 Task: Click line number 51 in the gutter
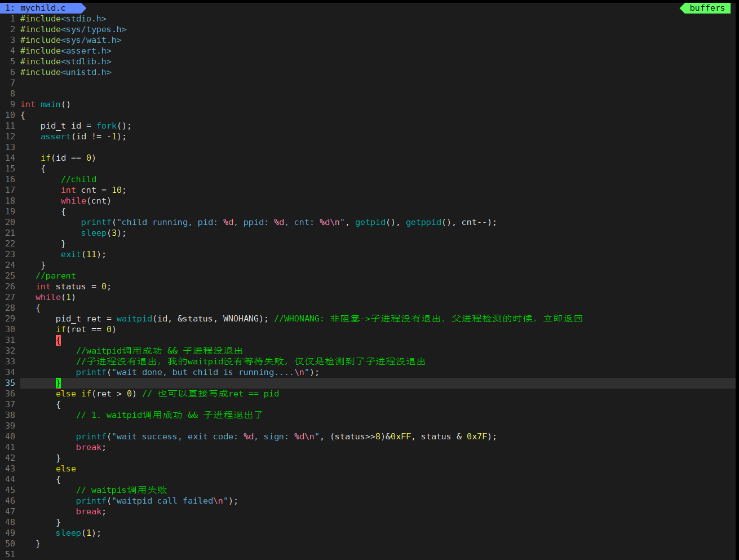[x=10, y=554]
